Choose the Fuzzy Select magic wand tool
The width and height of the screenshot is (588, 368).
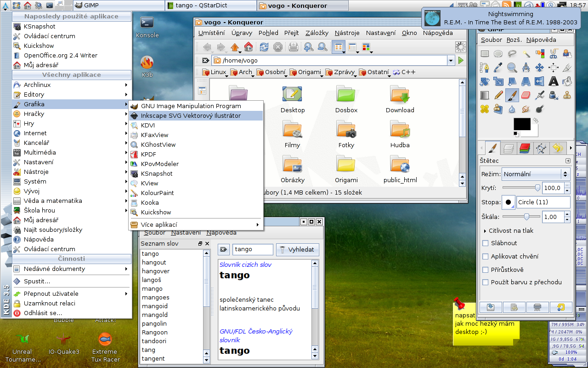click(x=526, y=54)
